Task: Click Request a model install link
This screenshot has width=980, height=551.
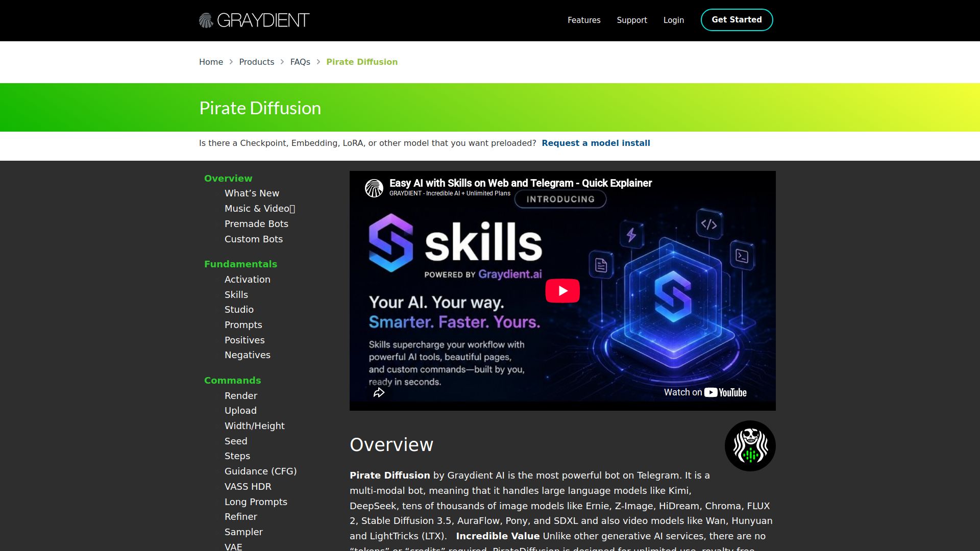Action: tap(596, 143)
